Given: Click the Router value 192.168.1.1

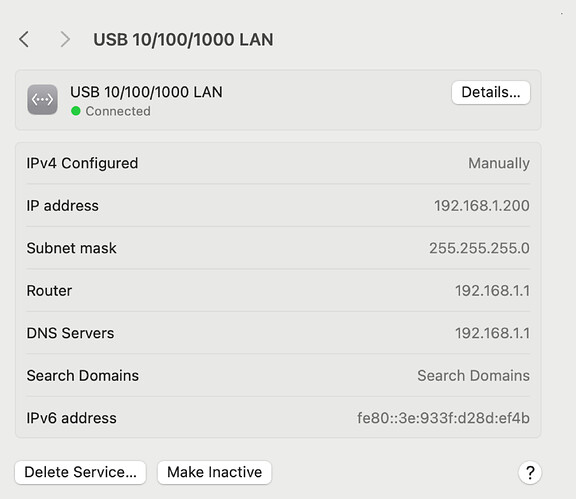Looking at the screenshot, I should point(492,291).
